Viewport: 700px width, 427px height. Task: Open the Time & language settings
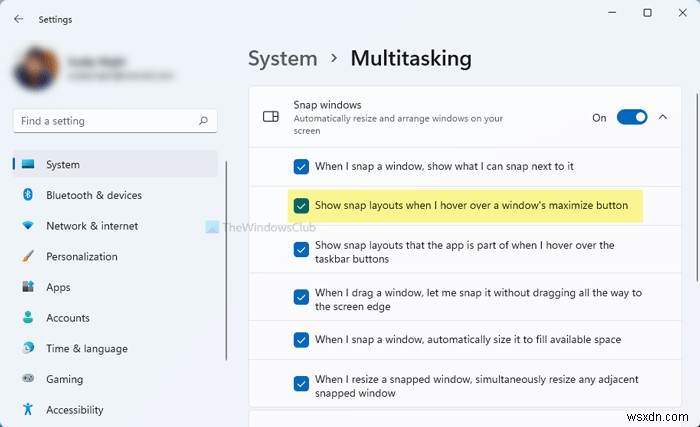tap(87, 349)
